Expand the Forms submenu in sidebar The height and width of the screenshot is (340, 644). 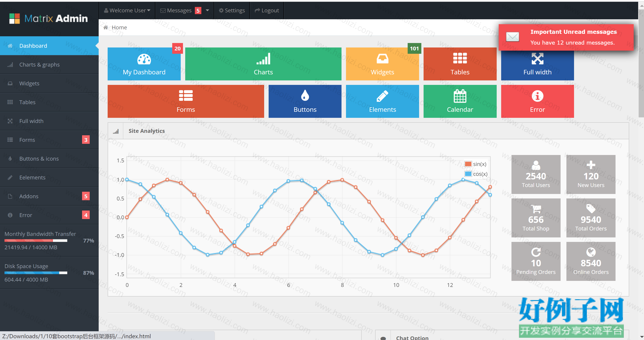pyautogui.click(x=49, y=140)
